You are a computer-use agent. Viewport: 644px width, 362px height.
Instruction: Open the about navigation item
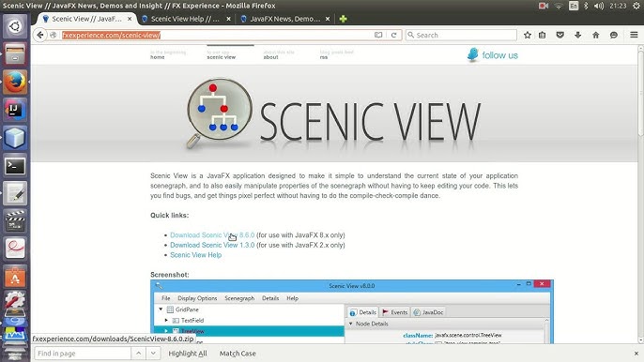270,57
